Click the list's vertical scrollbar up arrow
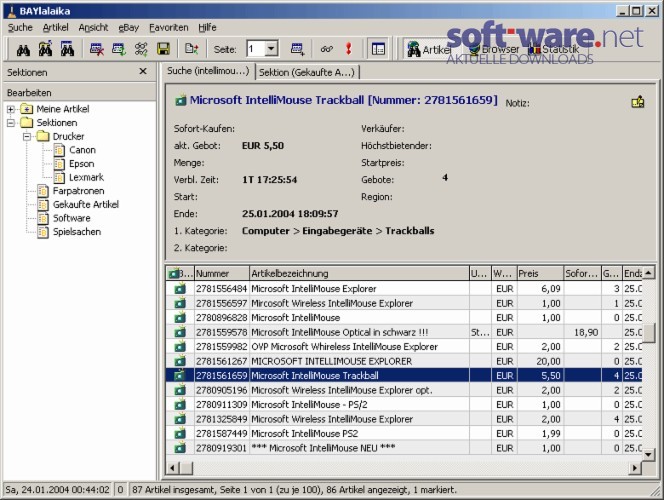Viewport: 664px width, 500px height. tap(648, 273)
